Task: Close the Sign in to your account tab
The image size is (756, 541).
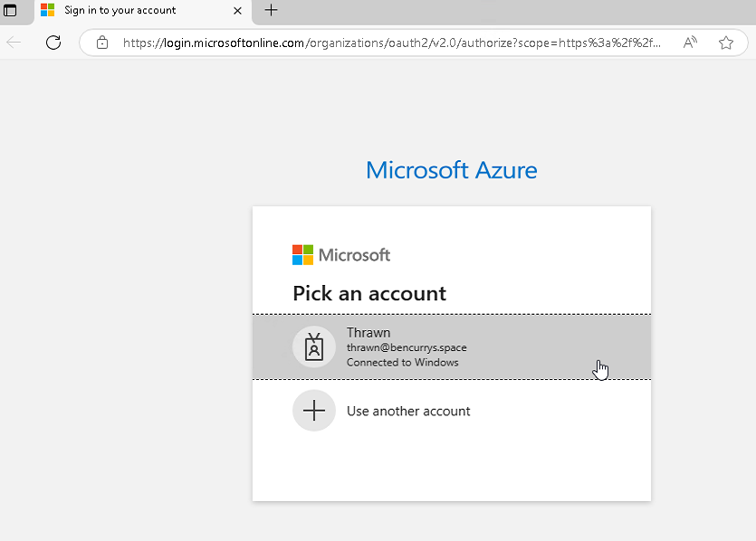Action: click(x=237, y=11)
